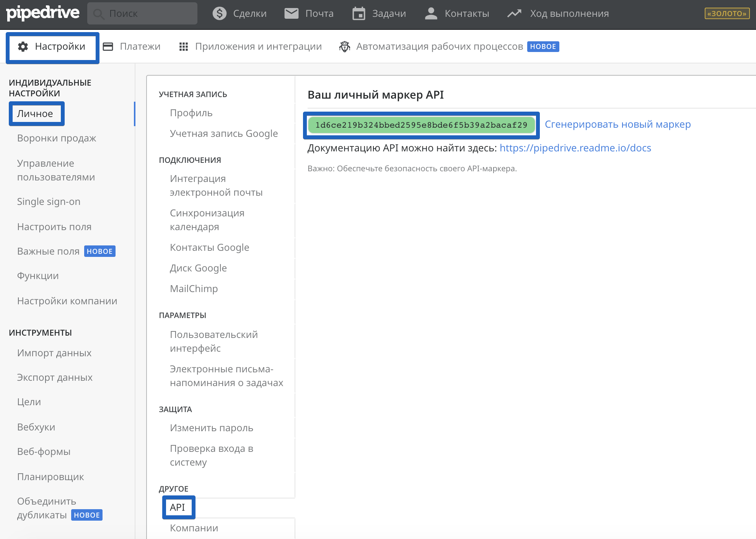Open Изменить пароль page

(212, 428)
